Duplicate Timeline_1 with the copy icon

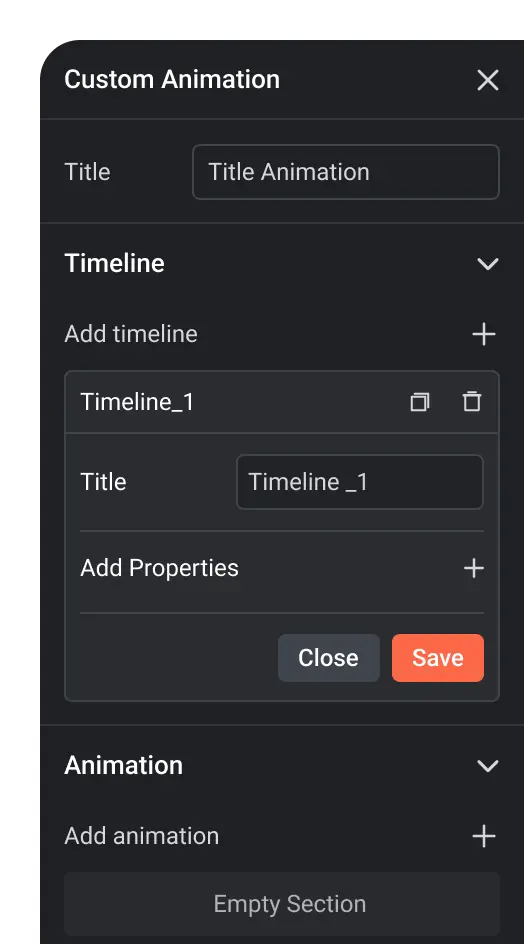tap(420, 402)
